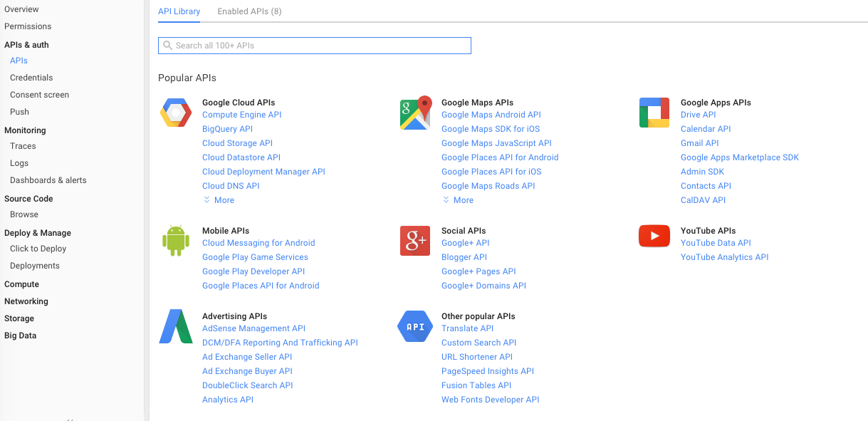This screenshot has height=421, width=868.
Task: Select APIs in the sidebar
Action: click(19, 61)
